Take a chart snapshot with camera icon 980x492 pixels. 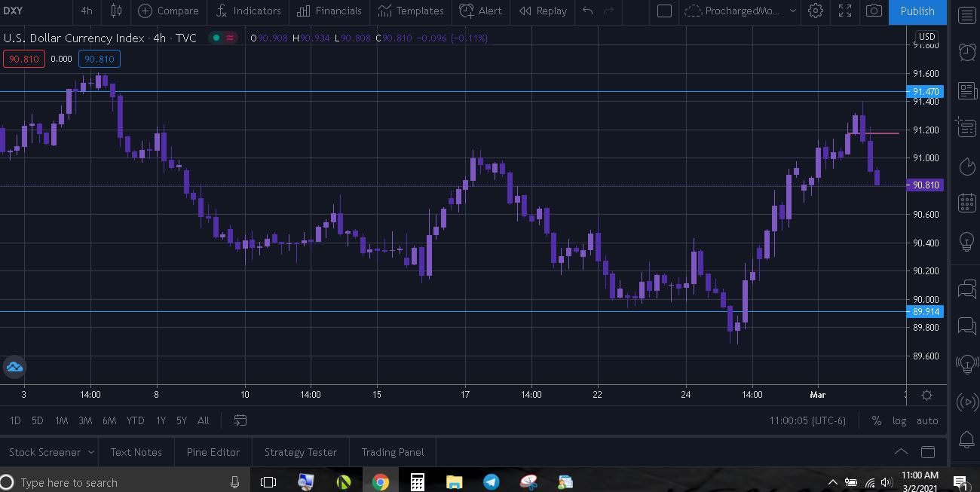click(x=874, y=11)
